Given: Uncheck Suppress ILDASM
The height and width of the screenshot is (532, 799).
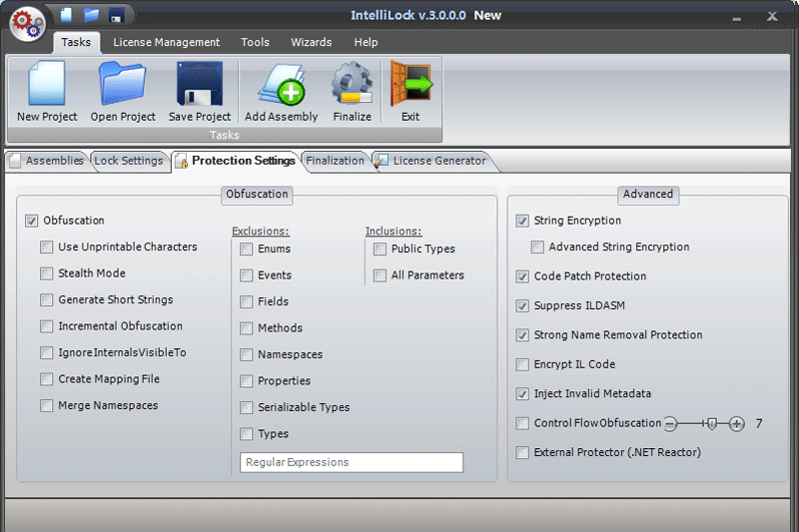Looking at the screenshot, I should (x=522, y=306).
